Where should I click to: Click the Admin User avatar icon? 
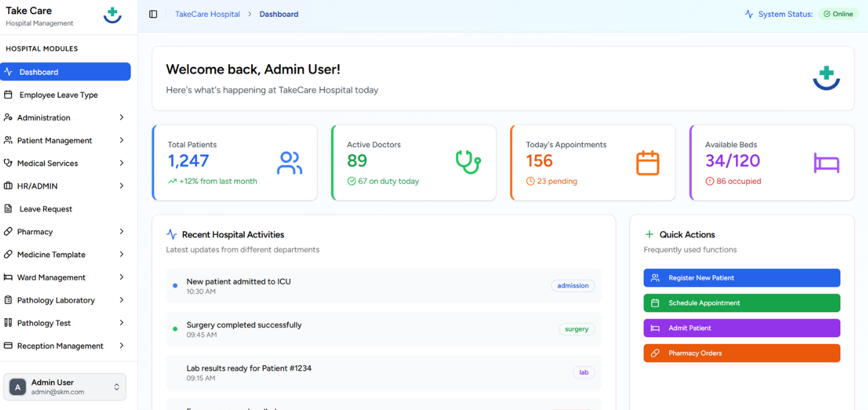[x=18, y=387]
